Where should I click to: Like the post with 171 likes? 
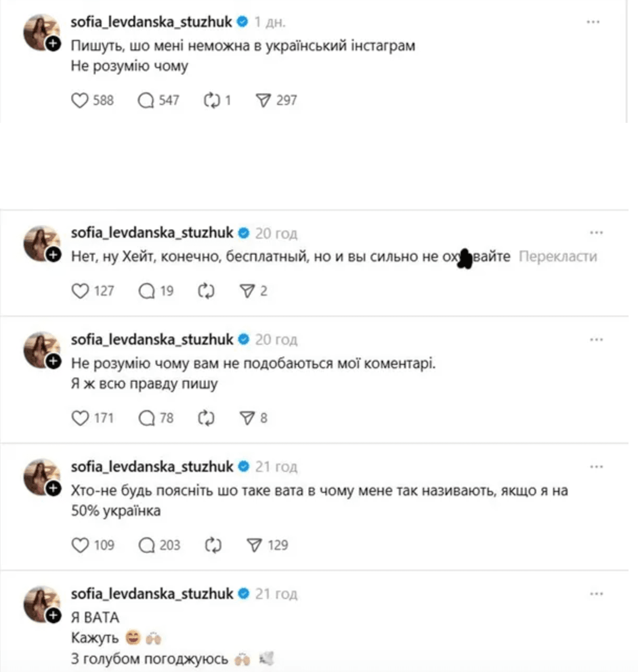point(80,418)
